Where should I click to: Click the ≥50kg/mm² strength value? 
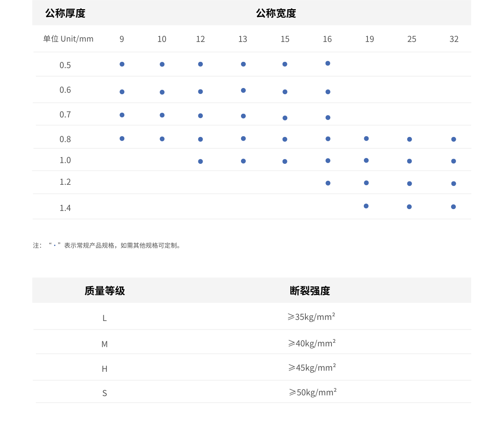tap(313, 392)
